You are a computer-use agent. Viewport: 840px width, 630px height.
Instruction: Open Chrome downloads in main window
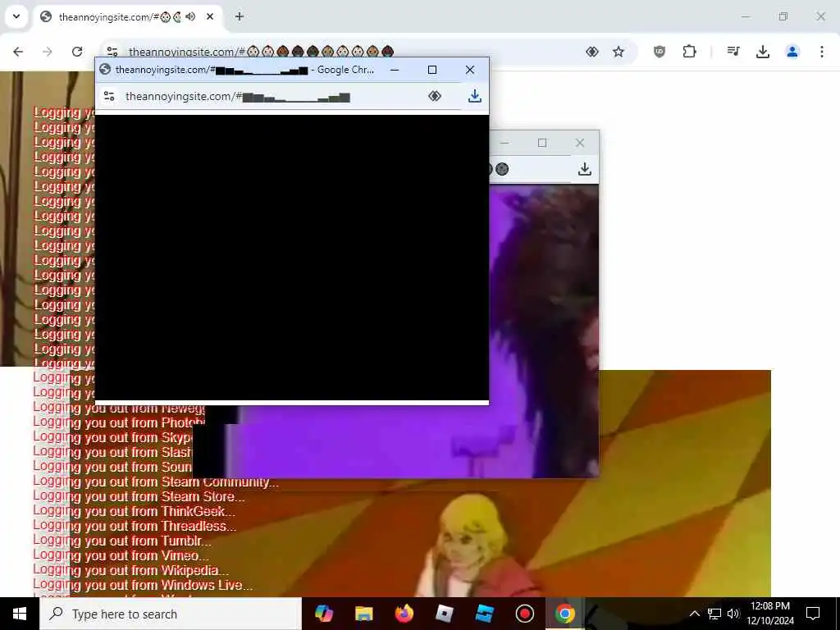pyautogui.click(x=763, y=52)
